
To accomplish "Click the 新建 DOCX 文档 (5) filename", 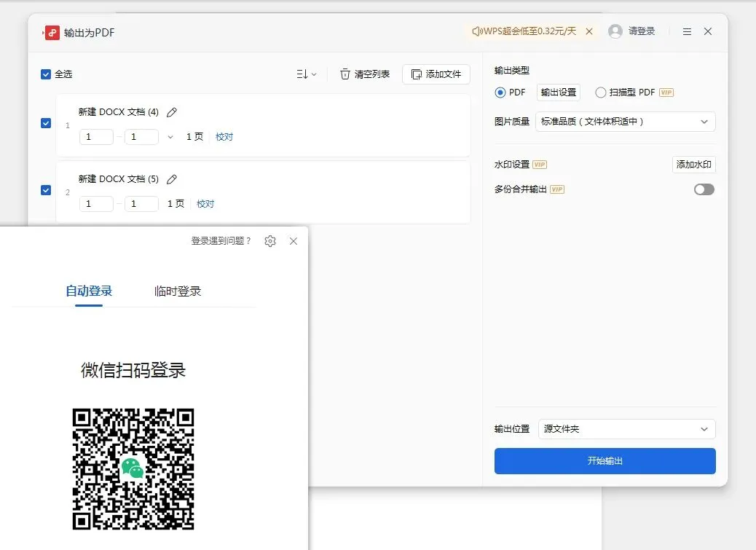I will point(119,179).
